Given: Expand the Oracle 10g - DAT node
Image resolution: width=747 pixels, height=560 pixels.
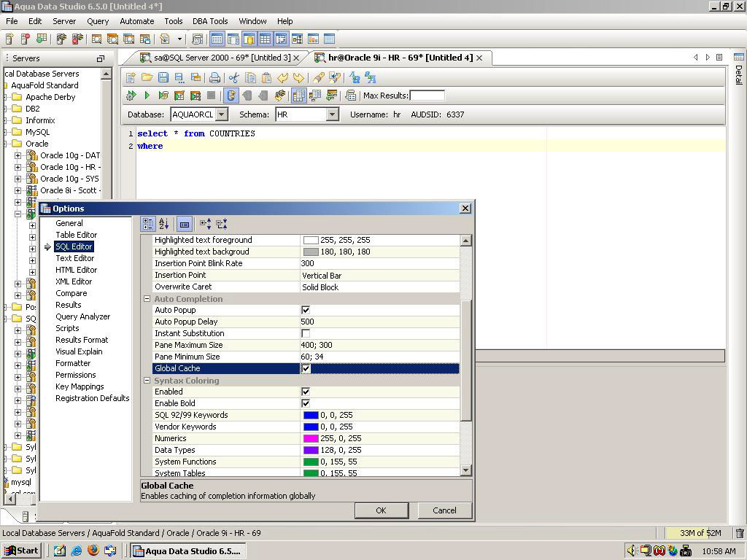Looking at the screenshot, I should [x=18, y=156].
